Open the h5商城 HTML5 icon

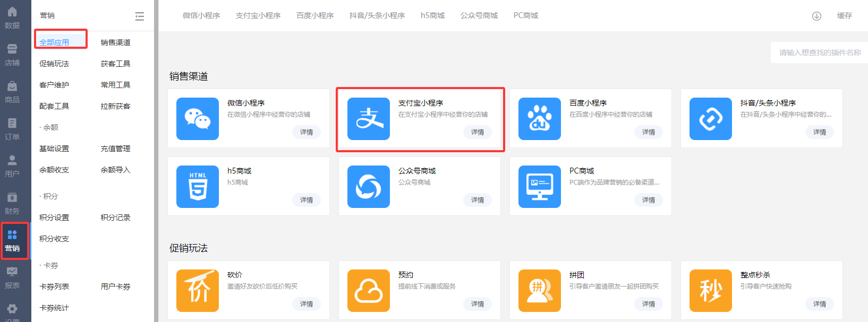198,187
